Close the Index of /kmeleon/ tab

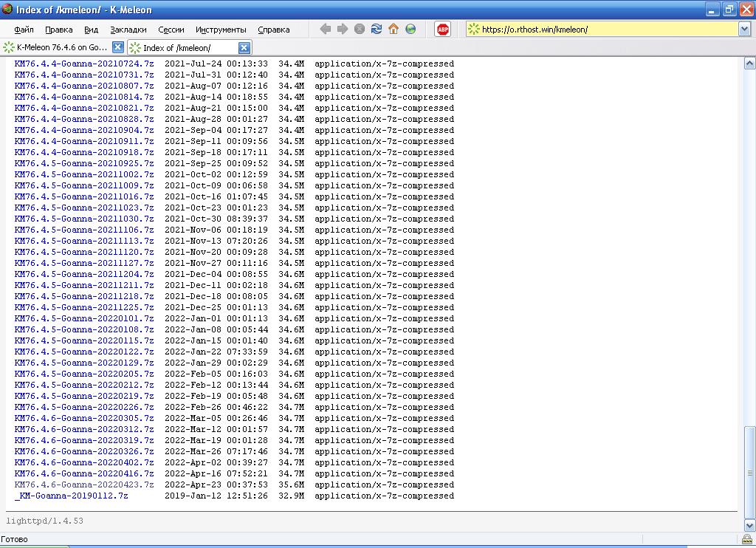244,47
